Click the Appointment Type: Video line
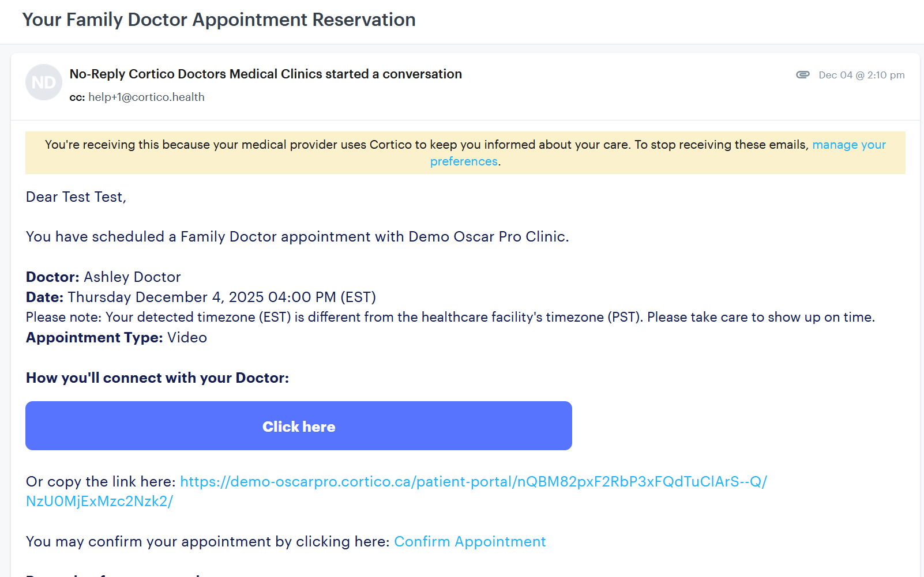 point(117,338)
